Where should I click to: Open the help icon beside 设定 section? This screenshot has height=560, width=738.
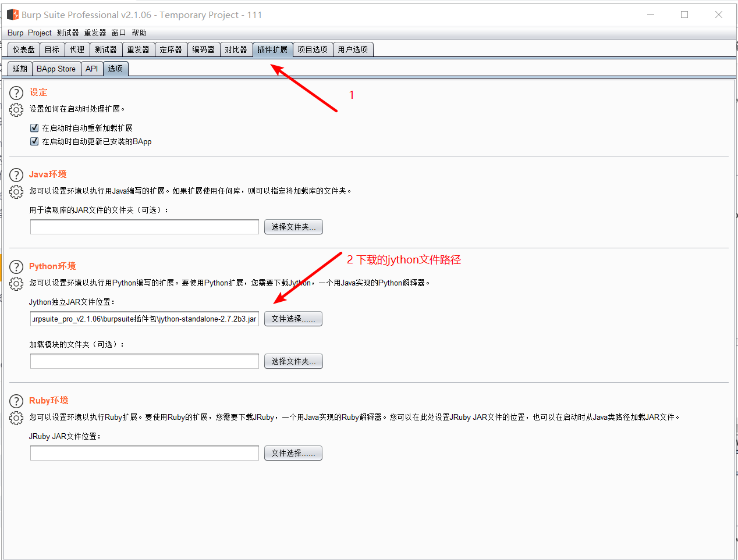pos(16,91)
